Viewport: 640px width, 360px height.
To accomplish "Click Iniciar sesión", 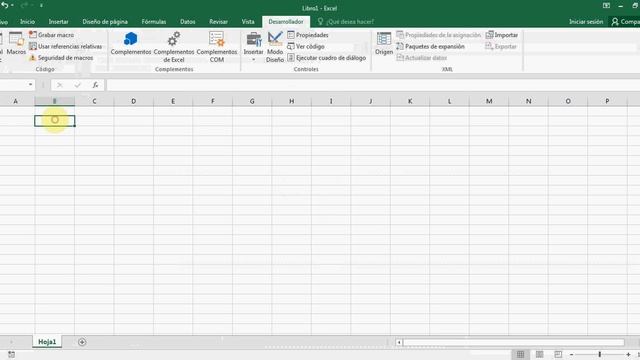I will 586,22.
